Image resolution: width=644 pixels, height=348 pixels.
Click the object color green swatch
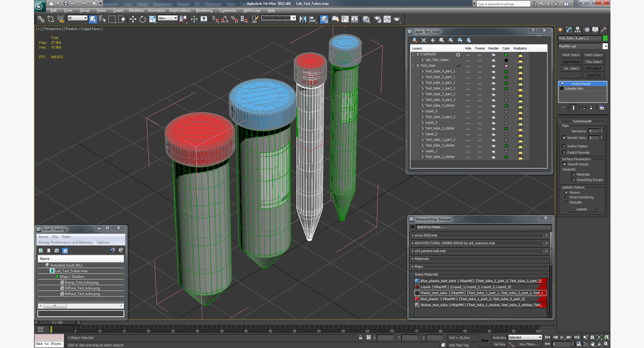(605, 38)
